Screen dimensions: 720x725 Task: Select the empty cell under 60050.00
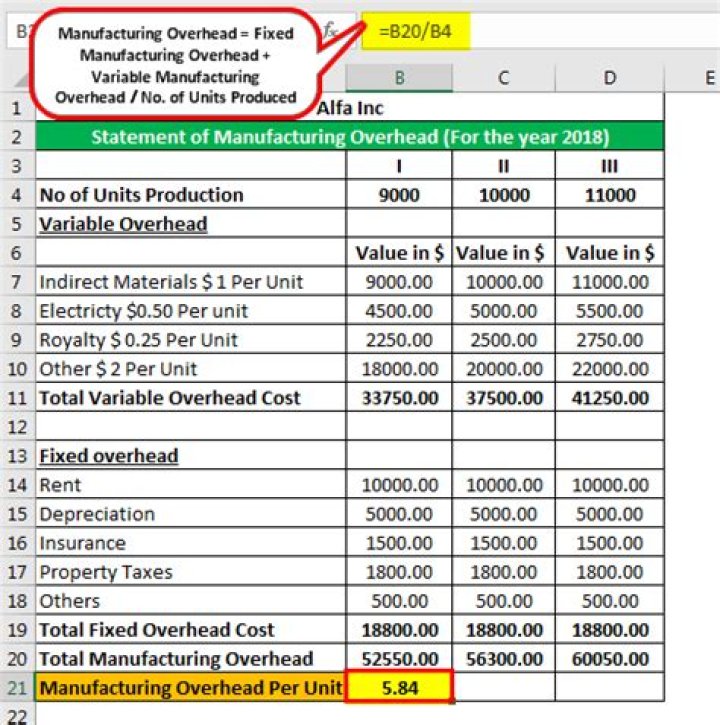point(609,688)
